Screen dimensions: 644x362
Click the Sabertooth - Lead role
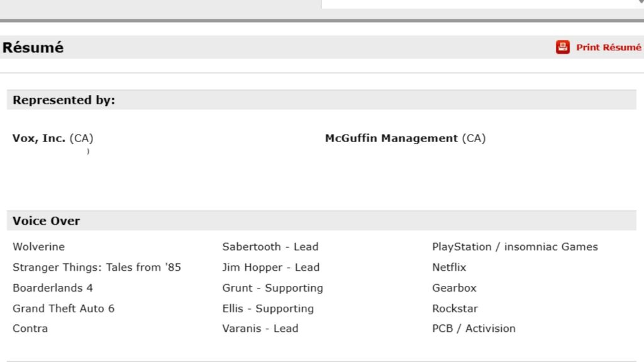pos(270,246)
